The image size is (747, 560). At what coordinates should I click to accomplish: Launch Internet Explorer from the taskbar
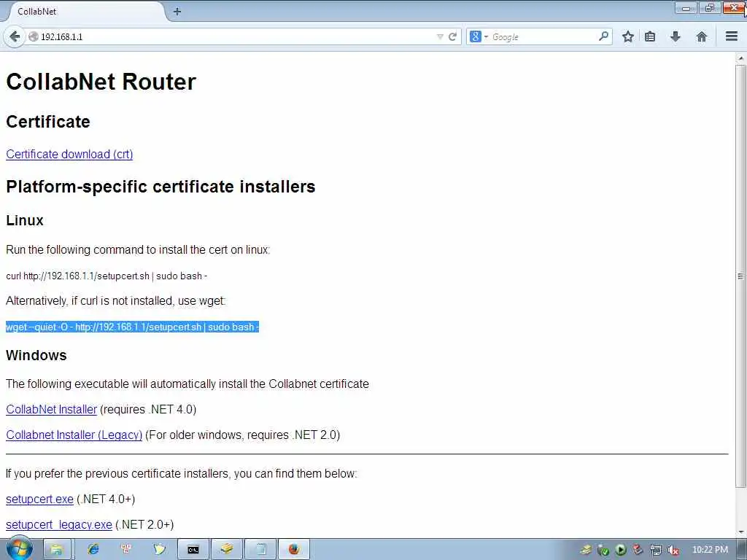93,550
